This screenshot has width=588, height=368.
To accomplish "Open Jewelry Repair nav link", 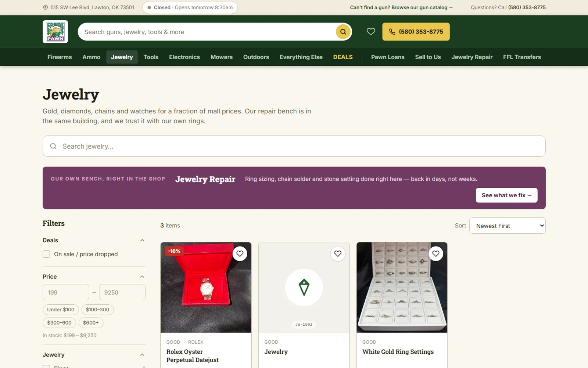I will coord(472,57).
